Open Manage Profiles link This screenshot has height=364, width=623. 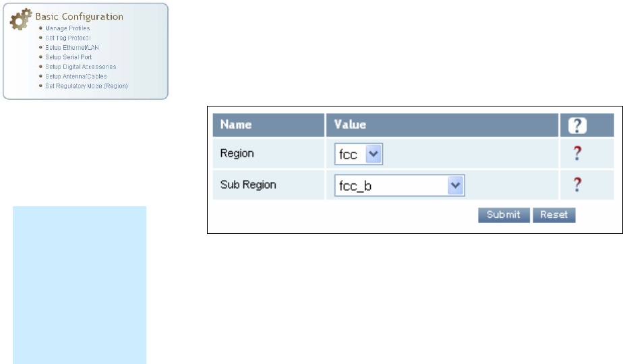point(67,28)
